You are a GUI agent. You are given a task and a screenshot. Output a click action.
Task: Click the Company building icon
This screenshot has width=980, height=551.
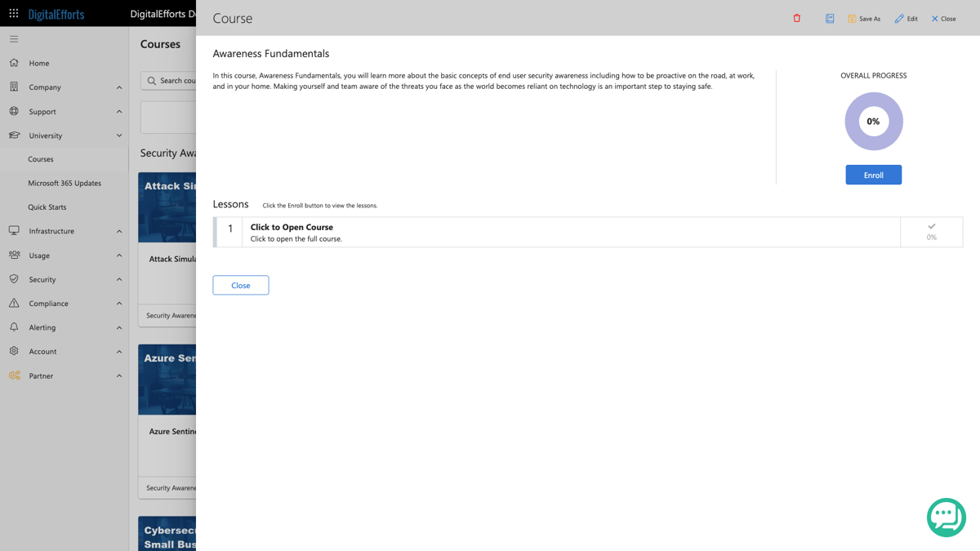click(13, 87)
